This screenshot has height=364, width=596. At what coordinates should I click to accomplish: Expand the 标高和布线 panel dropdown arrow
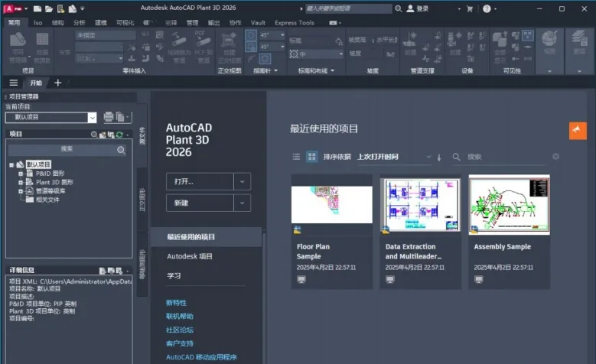(333, 70)
